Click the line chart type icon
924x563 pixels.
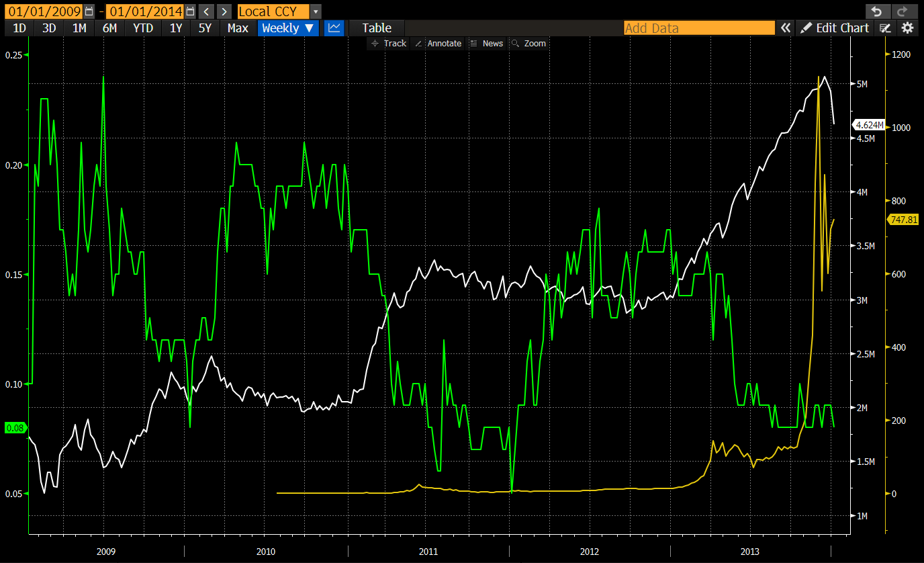point(334,28)
